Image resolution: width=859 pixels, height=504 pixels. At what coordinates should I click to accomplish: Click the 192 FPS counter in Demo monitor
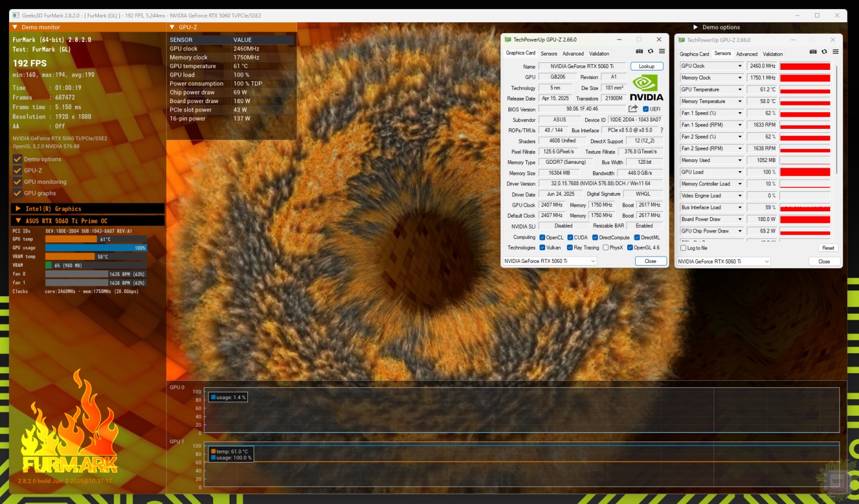point(30,63)
